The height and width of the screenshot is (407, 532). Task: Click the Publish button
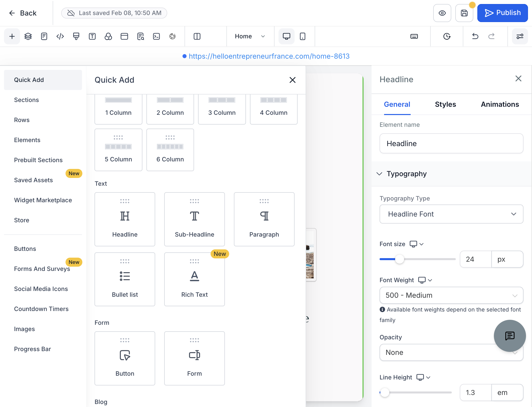pyautogui.click(x=502, y=13)
